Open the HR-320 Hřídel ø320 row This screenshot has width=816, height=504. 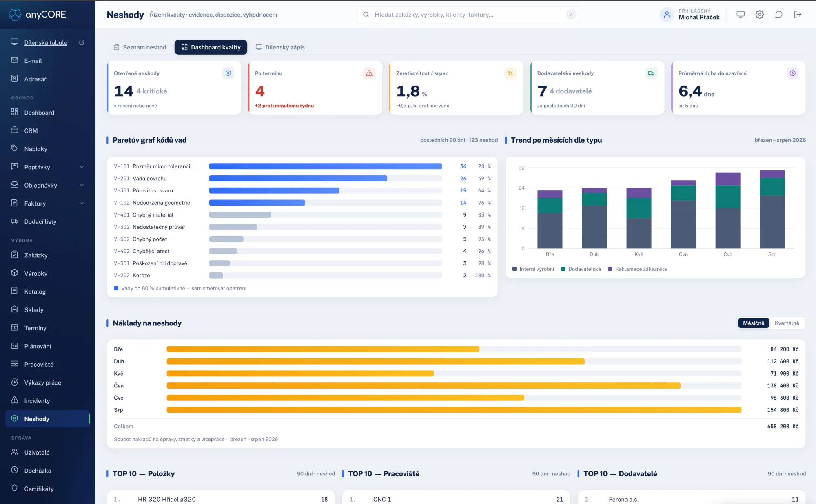click(221, 499)
